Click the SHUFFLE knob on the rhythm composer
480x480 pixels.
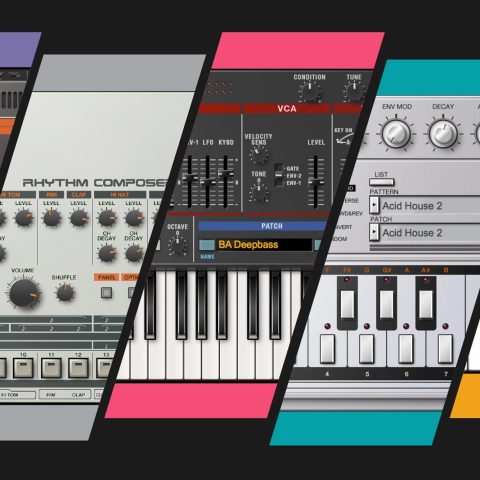pyautogui.click(x=66, y=293)
